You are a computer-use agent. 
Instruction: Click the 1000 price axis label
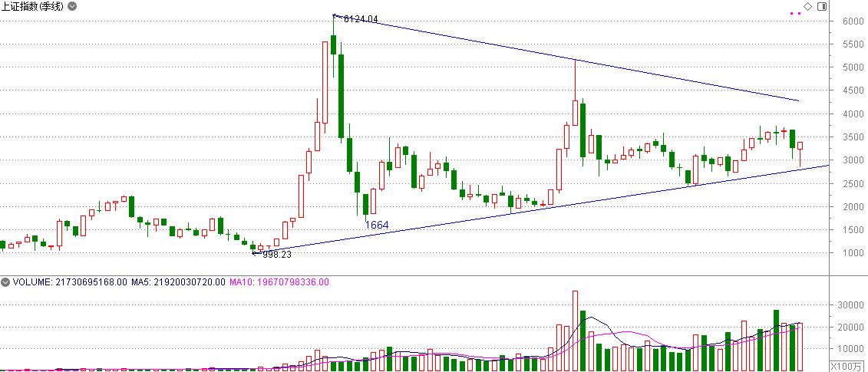(x=853, y=254)
